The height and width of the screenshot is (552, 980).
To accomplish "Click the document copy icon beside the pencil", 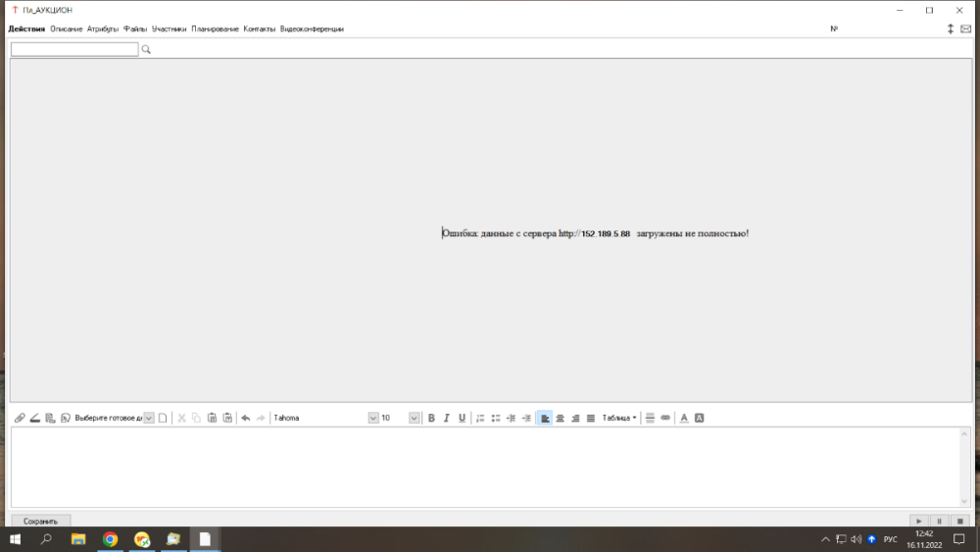I will tap(50, 418).
